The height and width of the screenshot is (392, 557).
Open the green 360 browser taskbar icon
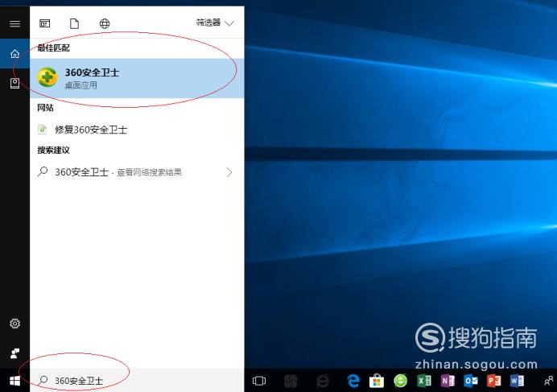400,381
